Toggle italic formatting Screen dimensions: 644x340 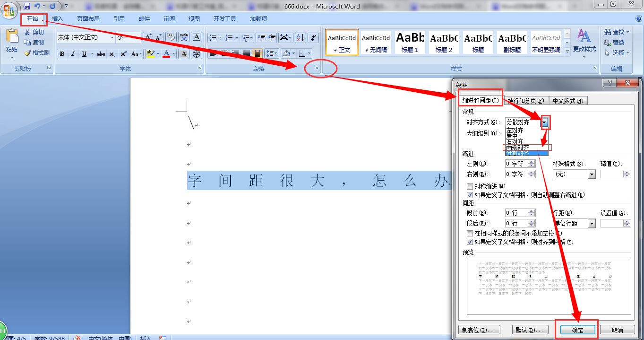pos(73,54)
